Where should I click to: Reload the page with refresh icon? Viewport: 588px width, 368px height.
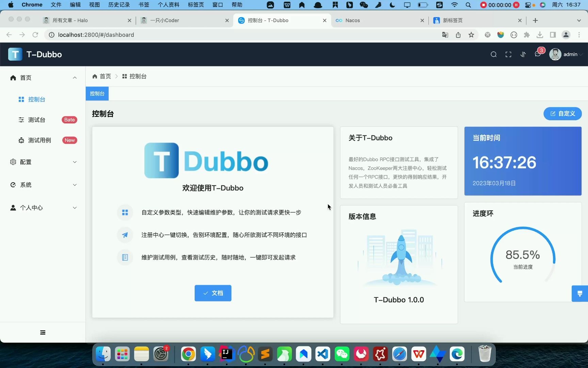pyautogui.click(x=35, y=35)
